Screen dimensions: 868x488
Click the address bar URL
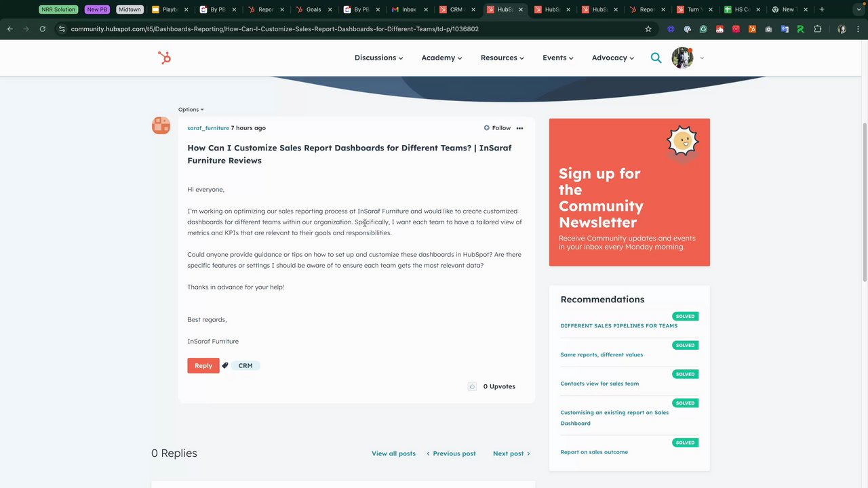click(275, 29)
